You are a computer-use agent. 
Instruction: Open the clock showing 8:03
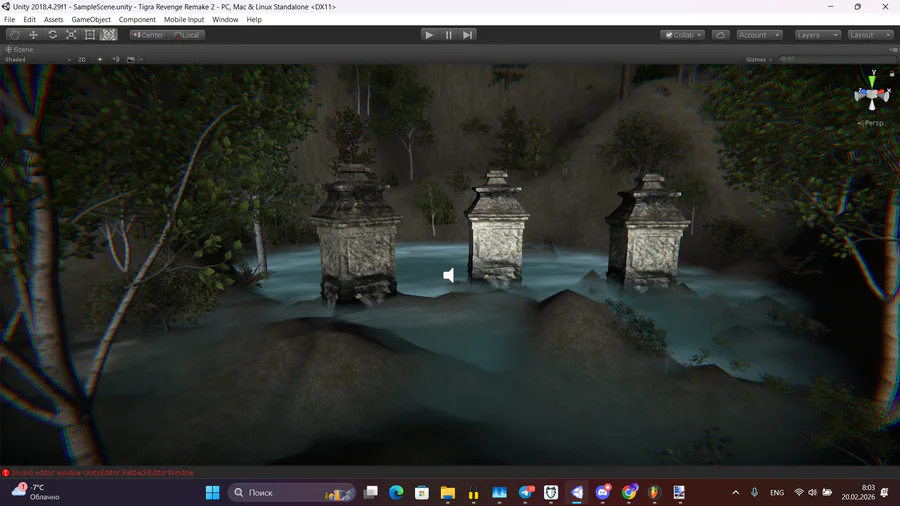click(x=858, y=492)
